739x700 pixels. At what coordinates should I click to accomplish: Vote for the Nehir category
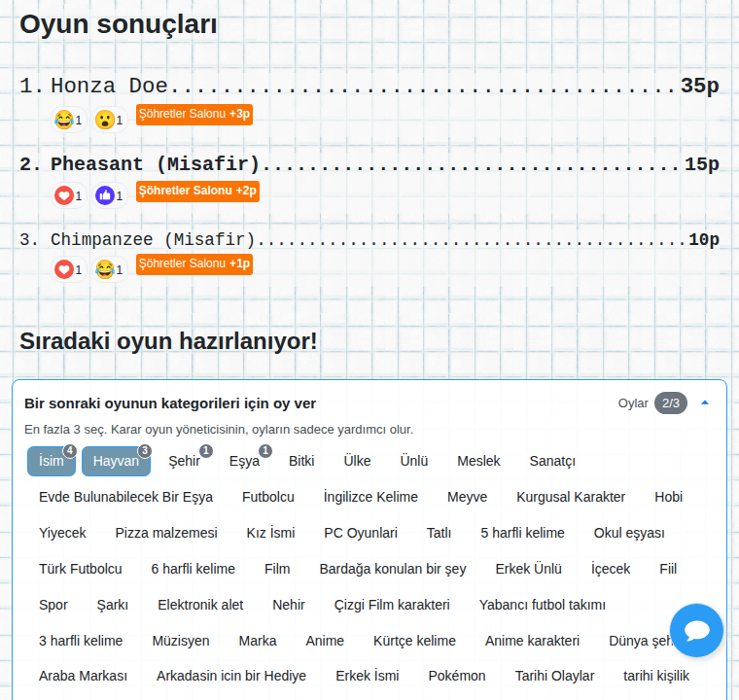tap(289, 605)
